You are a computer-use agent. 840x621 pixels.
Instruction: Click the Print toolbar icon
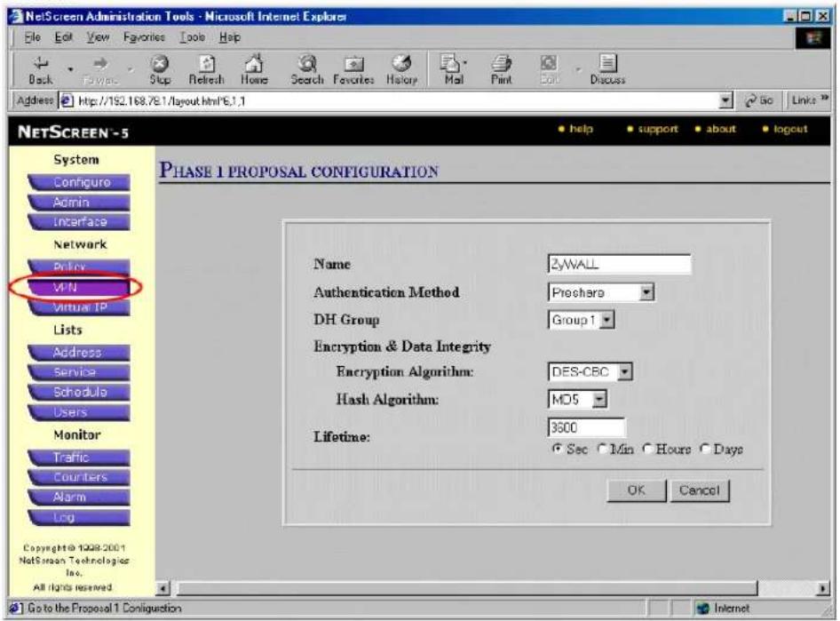pos(502,63)
